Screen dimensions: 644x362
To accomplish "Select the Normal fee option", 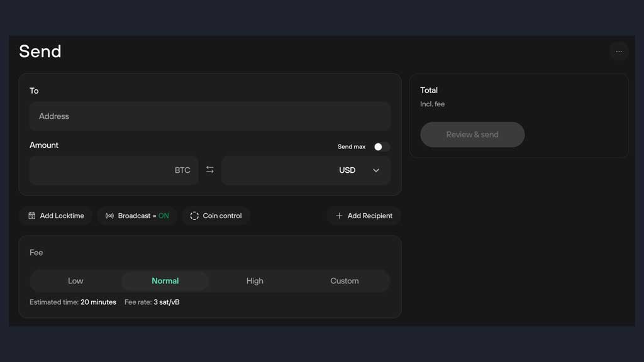I will coord(165,281).
